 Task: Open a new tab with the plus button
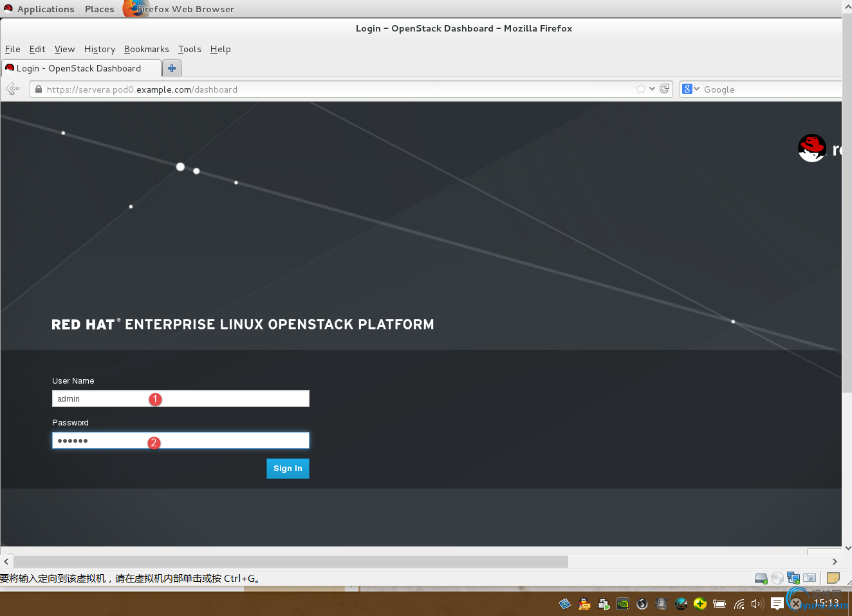[x=172, y=68]
